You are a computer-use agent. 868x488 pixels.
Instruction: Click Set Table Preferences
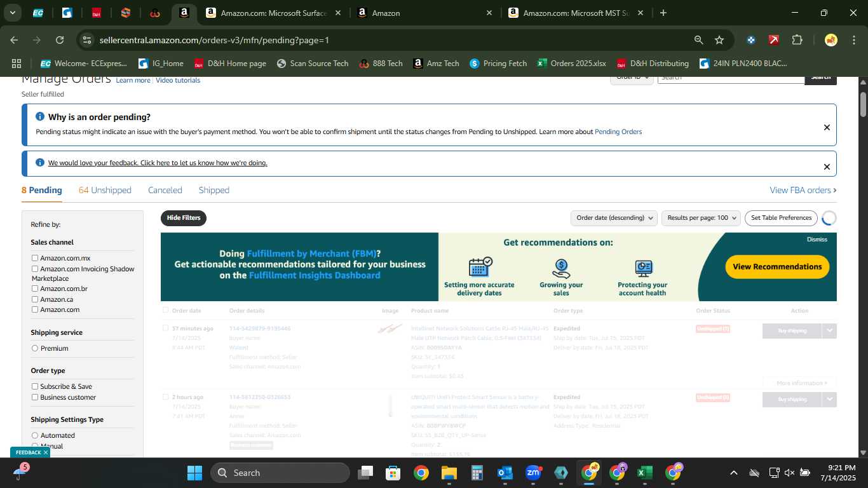point(781,218)
